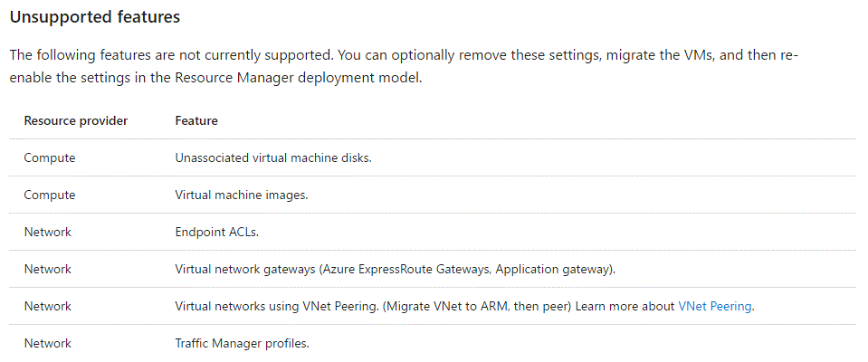The height and width of the screenshot is (362, 868).
Task: Click the Virtual networks using VNet Peering text
Action: (276, 306)
